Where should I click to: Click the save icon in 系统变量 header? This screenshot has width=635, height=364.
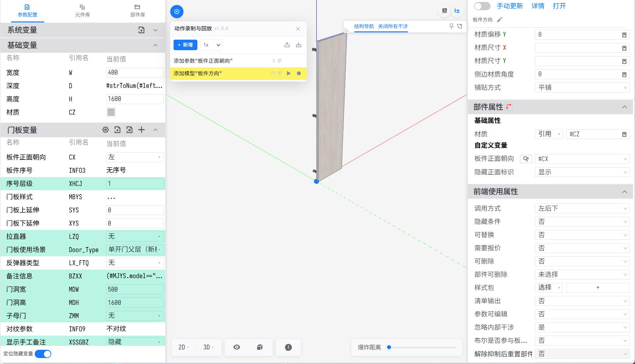141,30
